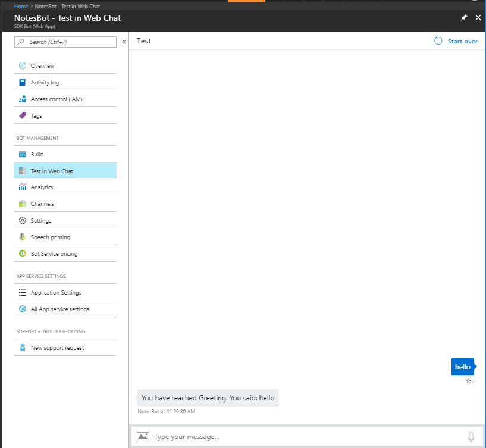Pin the NotesBot blade
Screen dimensions: 486x448
click(x=463, y=18)
